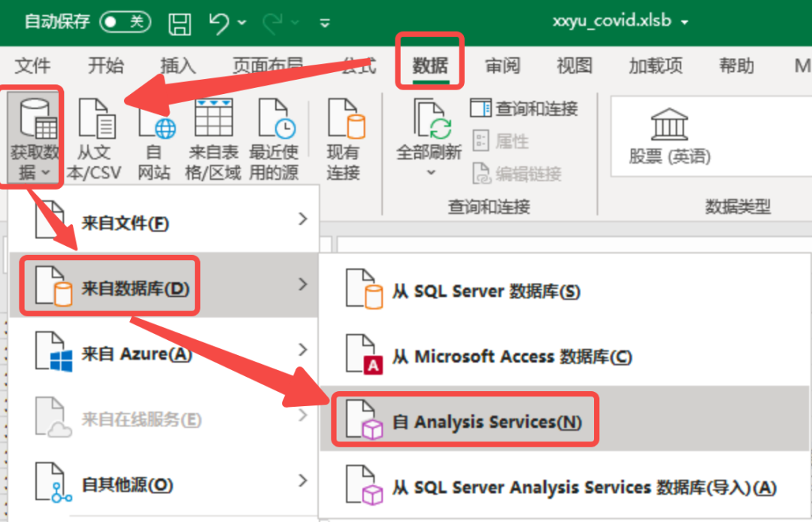The image size is (812, 522).
Task: Click the disabled 来自在线服务(E) item
Action: [164, 416]
